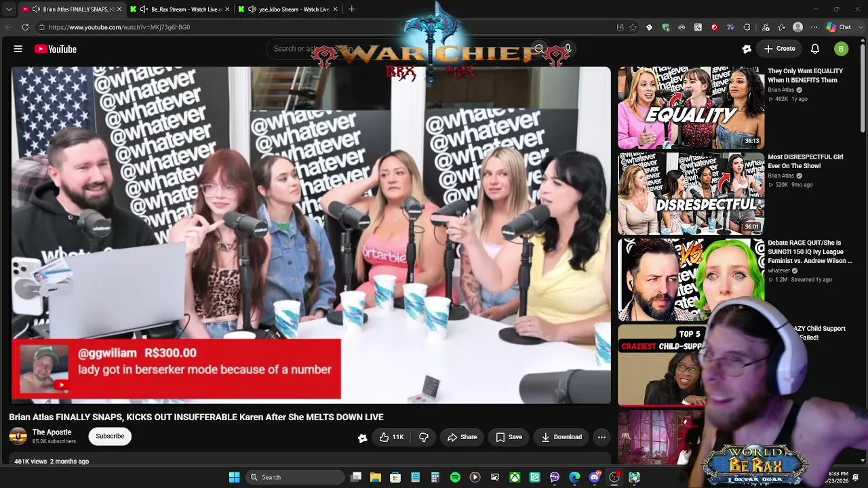Mute the yae_kibo Stream tab audio
The height and width of the screenshot is (488, 868).
click(252, 9)
